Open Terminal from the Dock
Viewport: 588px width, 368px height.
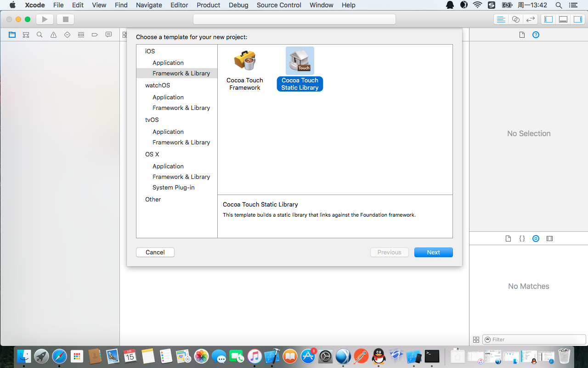coord(432,356)
